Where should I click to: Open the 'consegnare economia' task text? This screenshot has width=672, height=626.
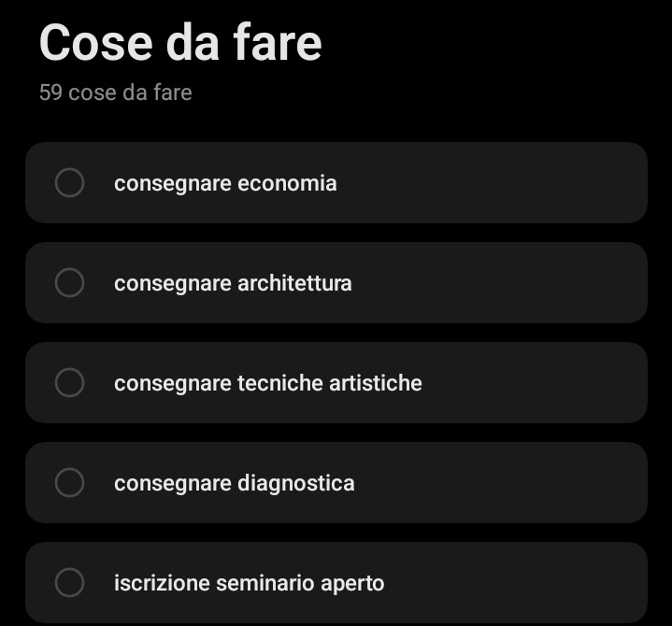pos(225,184)
